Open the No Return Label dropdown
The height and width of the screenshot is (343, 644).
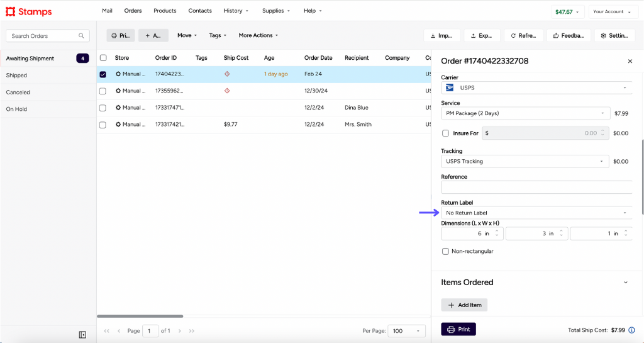(x=536, y=213)
